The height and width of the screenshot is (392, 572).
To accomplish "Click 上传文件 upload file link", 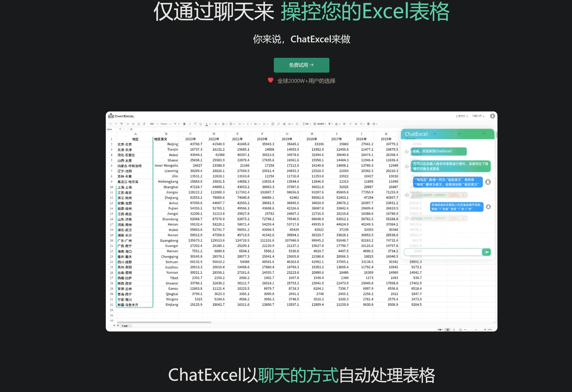I will 462,116.
